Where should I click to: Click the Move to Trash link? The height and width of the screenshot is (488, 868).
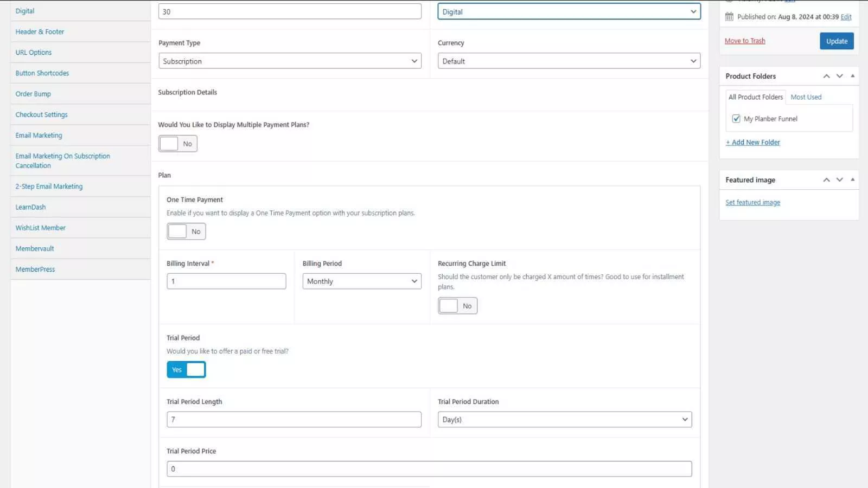point(744,41)
